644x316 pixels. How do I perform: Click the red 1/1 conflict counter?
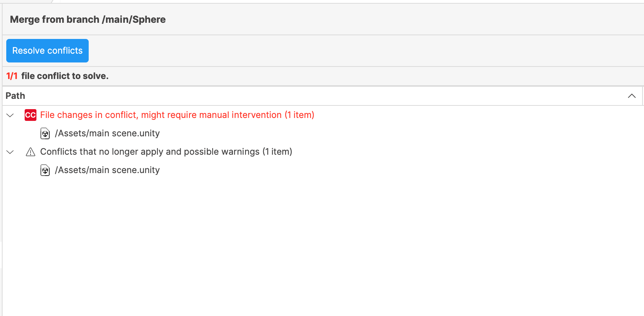(x=12, y=76)
